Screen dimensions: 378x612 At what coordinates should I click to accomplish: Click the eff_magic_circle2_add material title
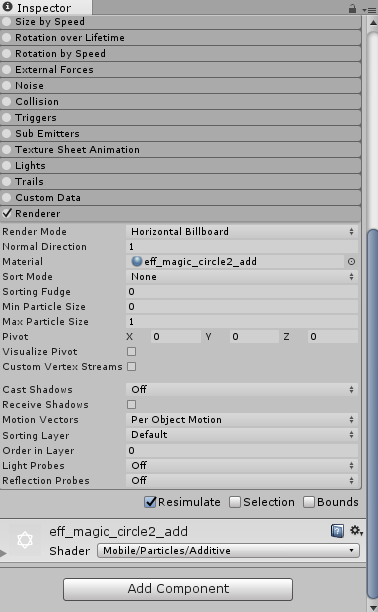[x=118, y=532]
